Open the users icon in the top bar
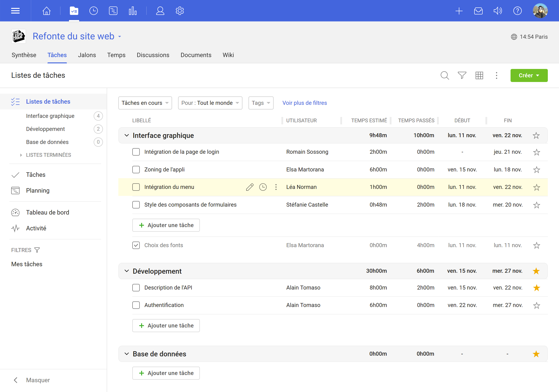559x392 pixels. point(160,11)
